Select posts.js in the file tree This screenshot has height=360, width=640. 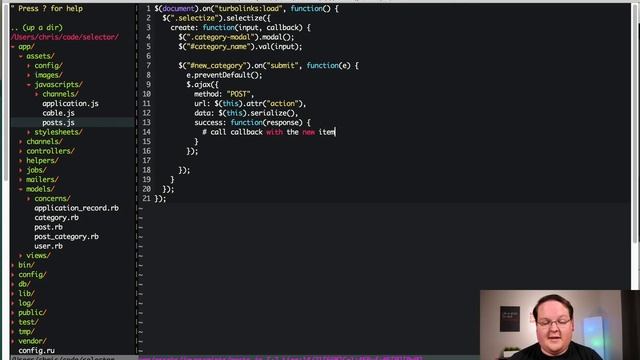click(x=58, y=122)
